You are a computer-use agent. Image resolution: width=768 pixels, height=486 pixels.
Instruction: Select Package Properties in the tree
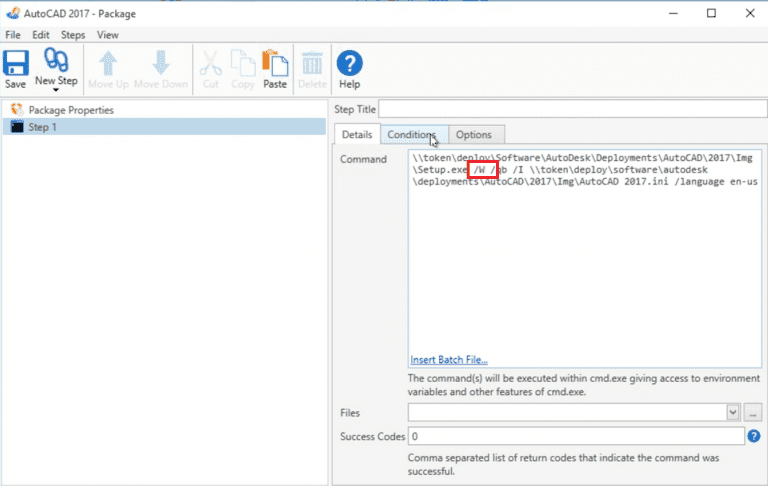71,110
